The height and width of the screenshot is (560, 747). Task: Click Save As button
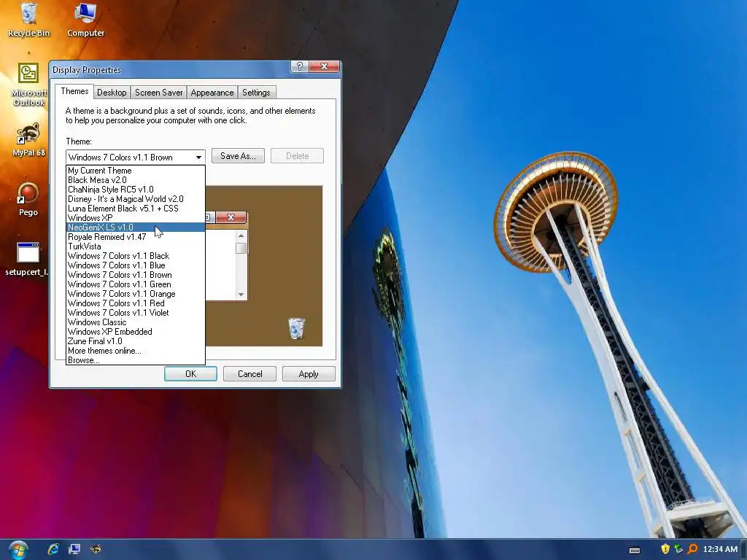(238, 156)
